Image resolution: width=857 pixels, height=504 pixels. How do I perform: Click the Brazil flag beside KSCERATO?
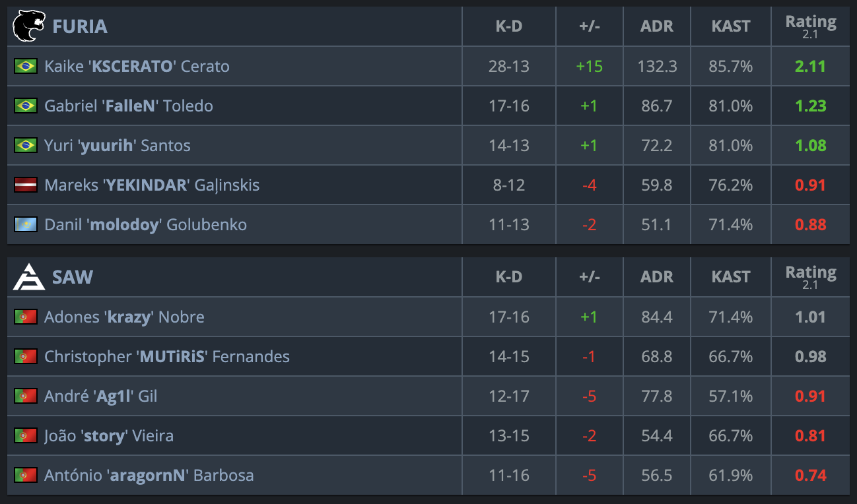pyautogui.click(x=26, y=66)
